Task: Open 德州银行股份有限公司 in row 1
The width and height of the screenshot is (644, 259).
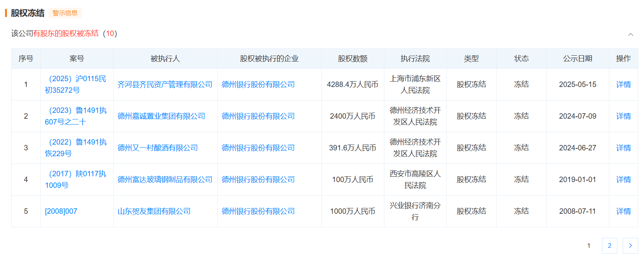Action: click(258, 84)
